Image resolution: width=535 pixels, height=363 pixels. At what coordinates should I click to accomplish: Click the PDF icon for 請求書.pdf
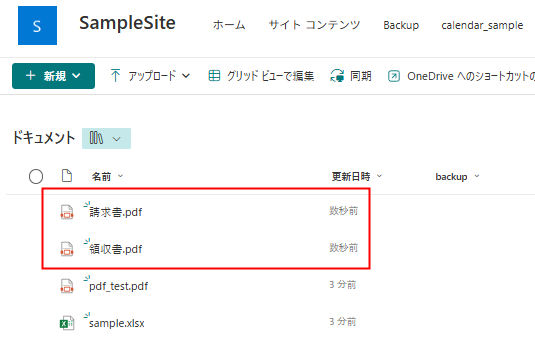(x=67, y=212)
